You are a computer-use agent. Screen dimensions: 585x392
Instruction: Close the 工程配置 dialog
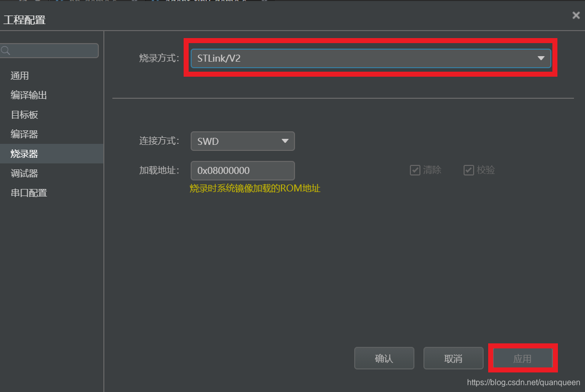tap(576, 15)
